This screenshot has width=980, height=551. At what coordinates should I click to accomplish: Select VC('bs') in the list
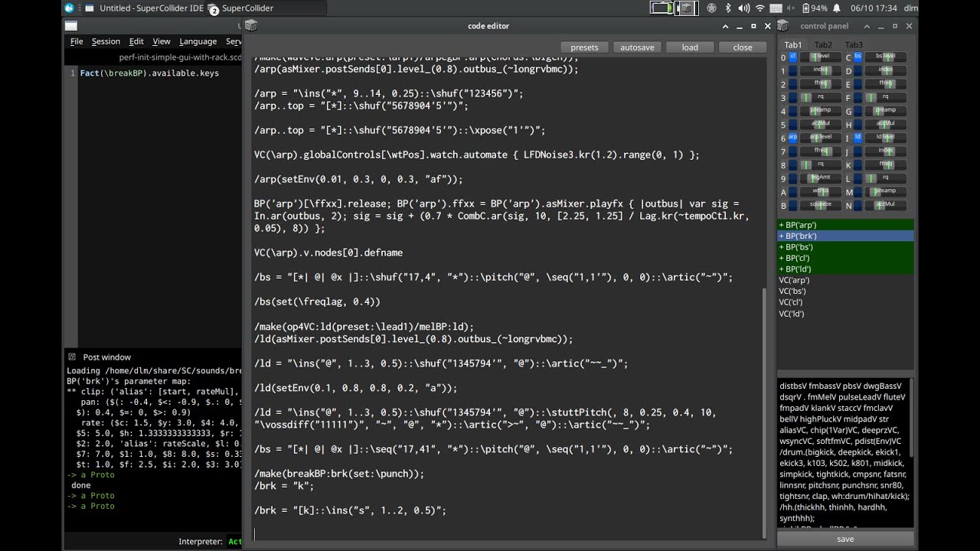[845, 292]
